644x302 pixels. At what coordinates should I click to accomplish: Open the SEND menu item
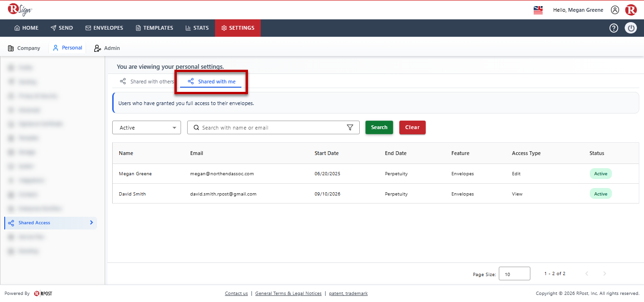point(62,28)
